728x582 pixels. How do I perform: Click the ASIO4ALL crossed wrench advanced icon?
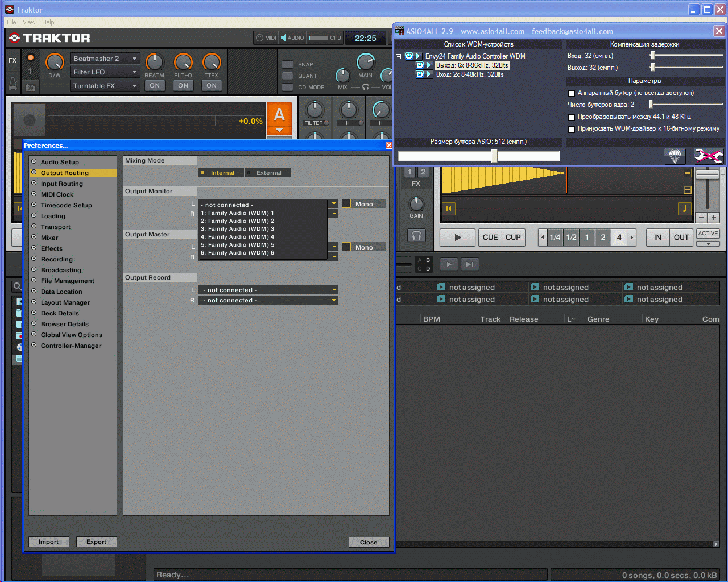click(708, 156)
